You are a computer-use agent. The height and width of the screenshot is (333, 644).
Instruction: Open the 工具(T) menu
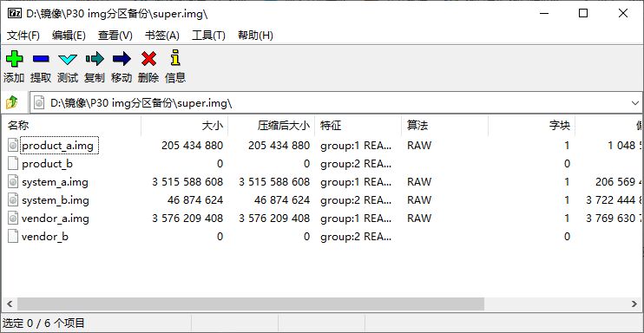208,36
